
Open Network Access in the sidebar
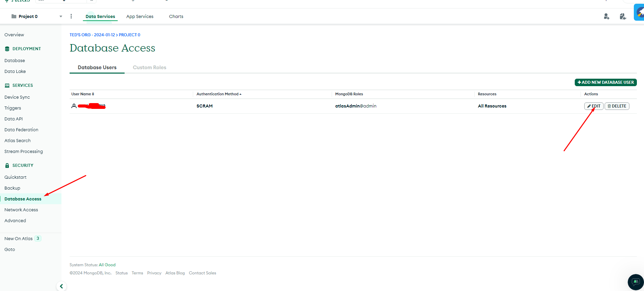coord(21,210)
